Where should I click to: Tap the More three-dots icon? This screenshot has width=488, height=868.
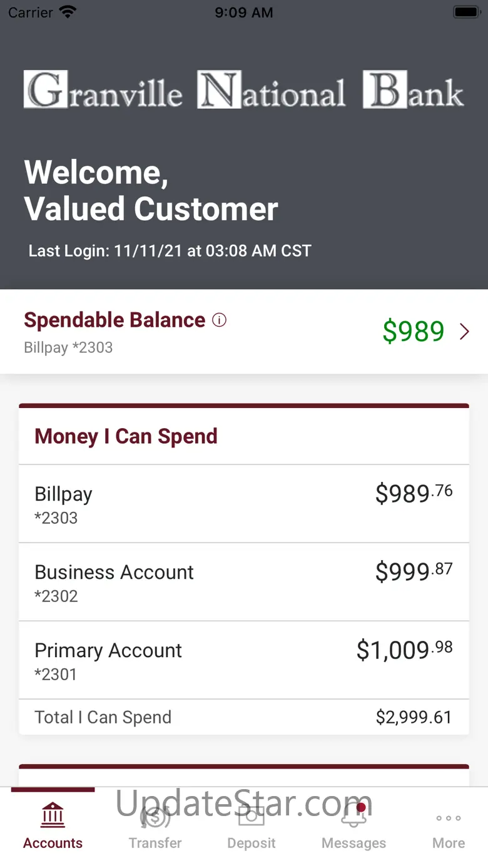[x=449, y=818]
